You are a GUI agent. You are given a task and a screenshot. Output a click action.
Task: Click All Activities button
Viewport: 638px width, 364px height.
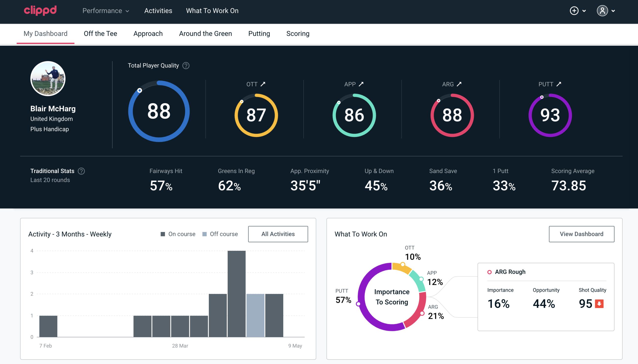pos(278,234)
